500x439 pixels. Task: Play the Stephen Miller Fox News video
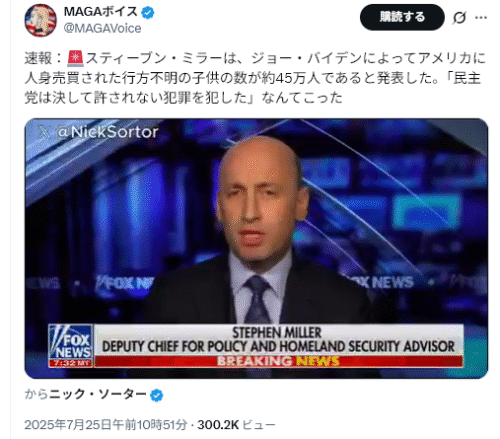click(x=256, y=248)
